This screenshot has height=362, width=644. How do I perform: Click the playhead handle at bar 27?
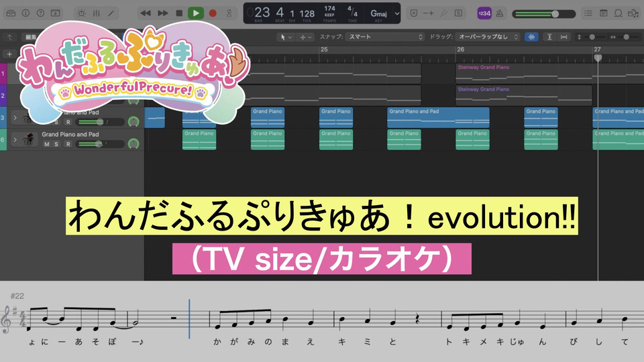[598, 58]
